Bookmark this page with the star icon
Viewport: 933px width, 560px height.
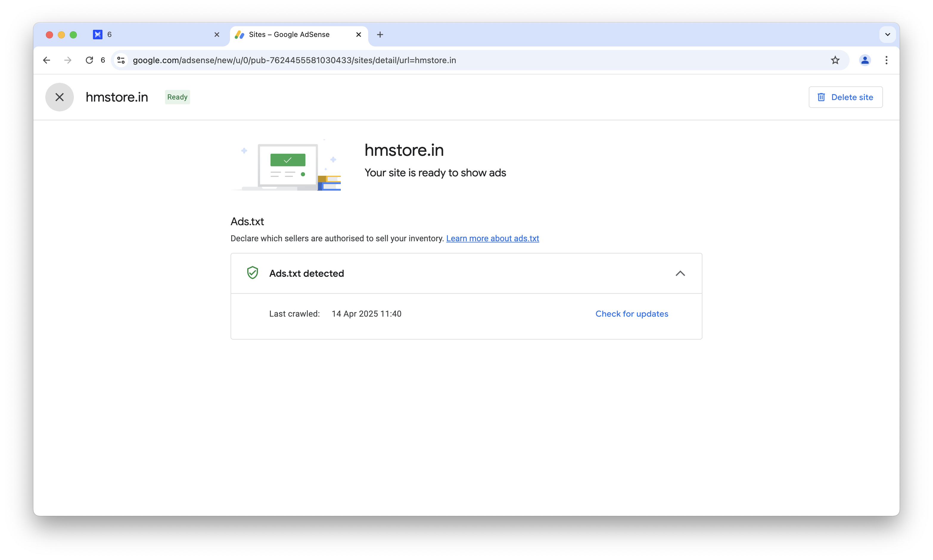tap(835, 60)
